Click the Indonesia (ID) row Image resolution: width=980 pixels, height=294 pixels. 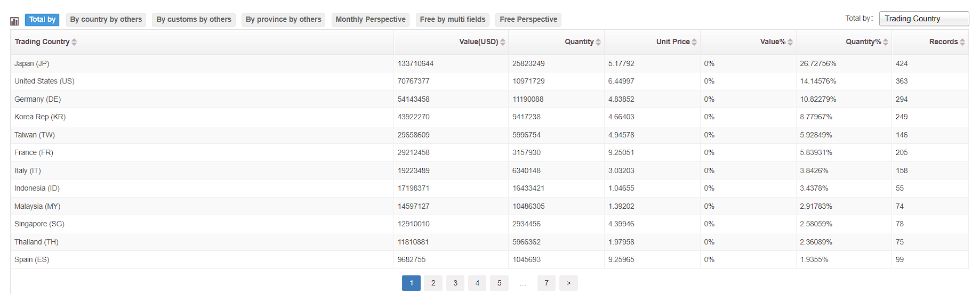tap(489, 189)
